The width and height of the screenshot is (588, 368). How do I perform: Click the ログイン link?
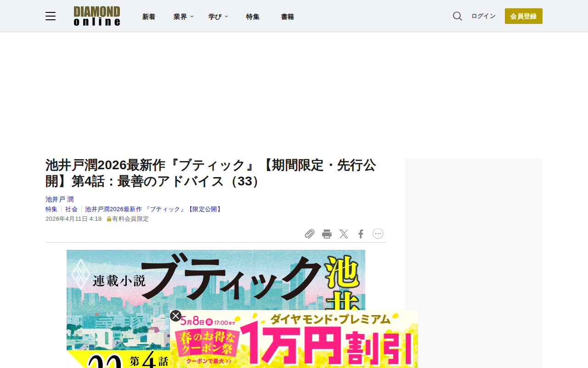(483, 16)
